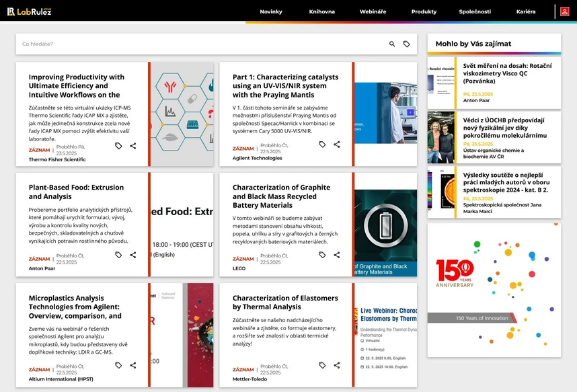Go to Webináře section
The width and height of the screenshot is (577, 392).
(373, 11)
